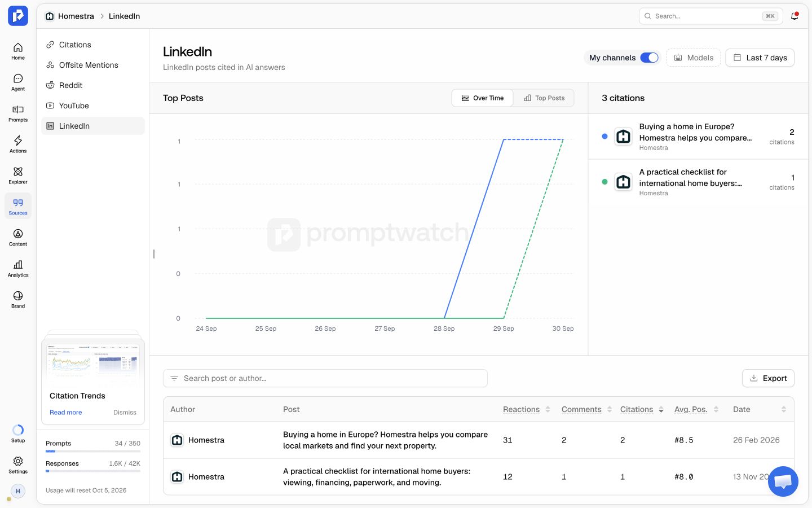This screenshot has height=508, width=812.
Task: Click Read more on Citation Trends
Action: [x=65, y=413]
